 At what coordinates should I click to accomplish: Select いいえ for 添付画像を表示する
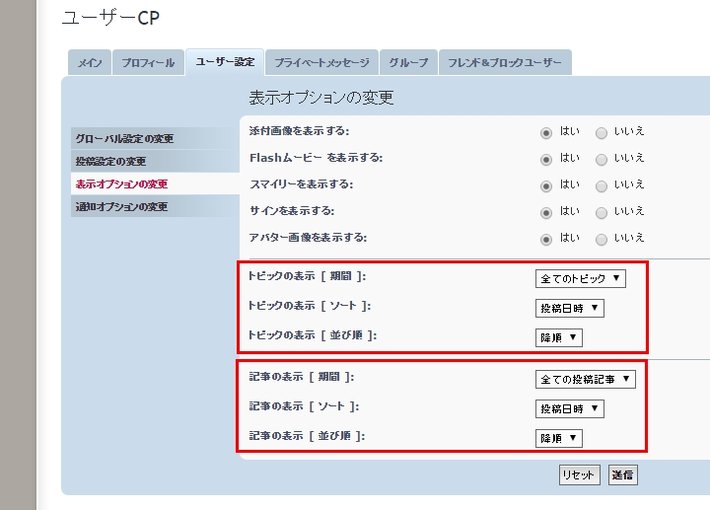point(601,132)
